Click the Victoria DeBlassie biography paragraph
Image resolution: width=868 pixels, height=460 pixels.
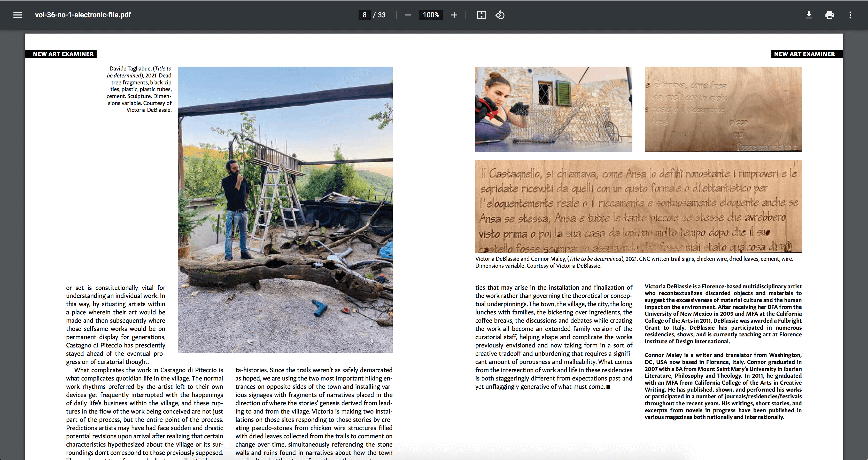pos(723,314)
